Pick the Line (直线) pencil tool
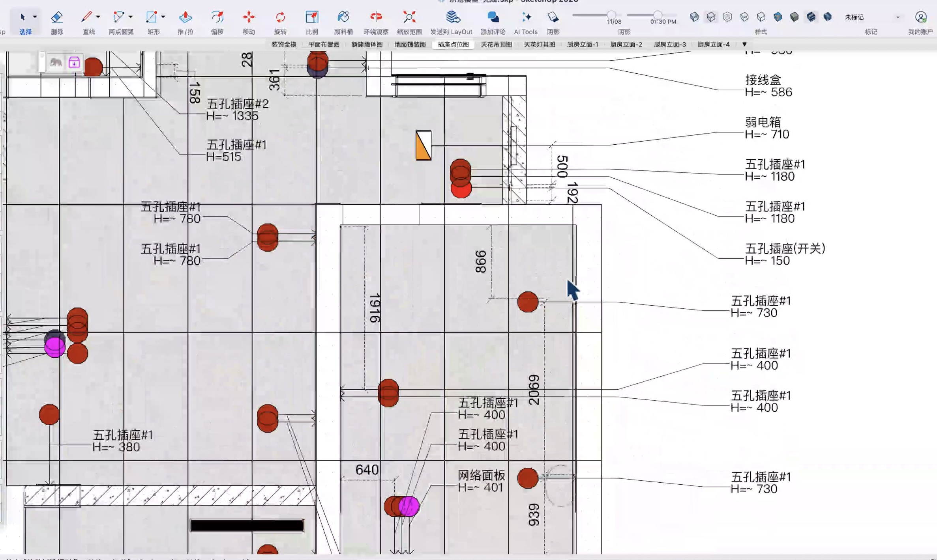This screenshot has height=560, width=937. pos(86,17)
